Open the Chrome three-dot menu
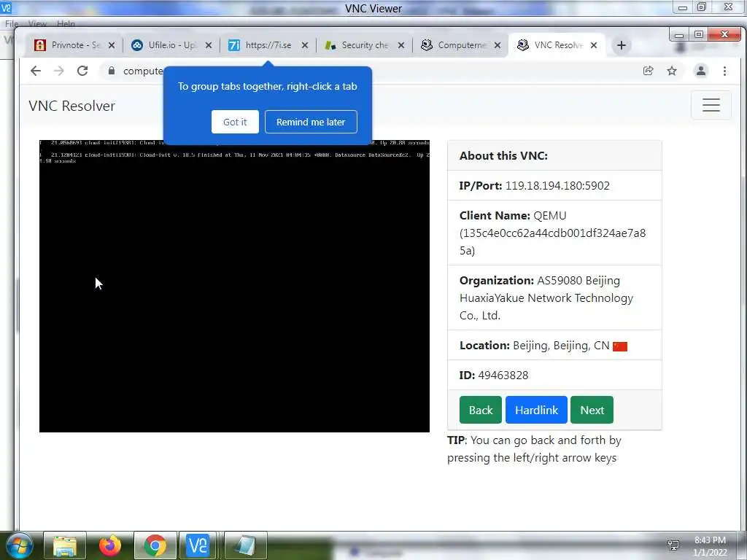 [x=724, y=71]
